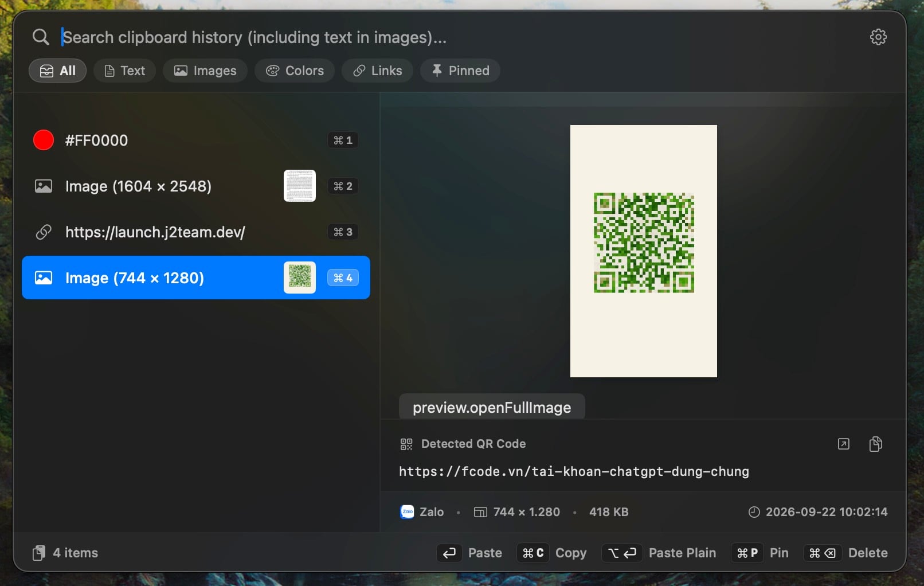Click the ⌘1 shortcut badge

click(x=343, y=140)
